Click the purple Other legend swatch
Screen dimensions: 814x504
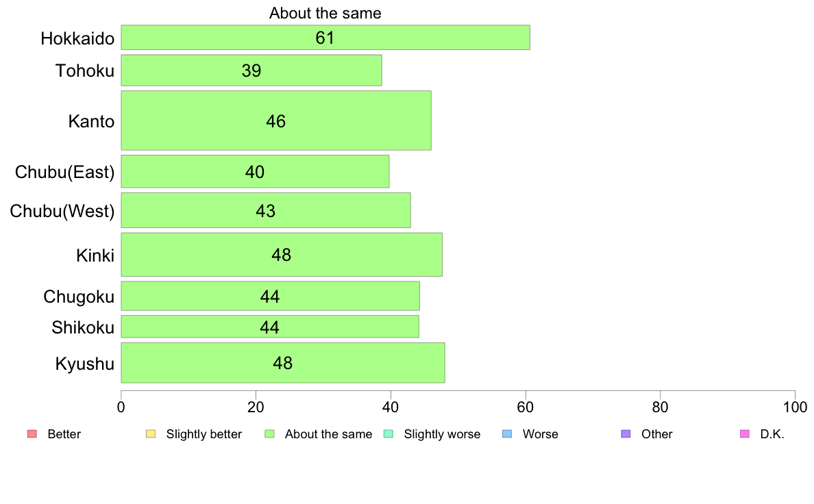click(626, 434)
